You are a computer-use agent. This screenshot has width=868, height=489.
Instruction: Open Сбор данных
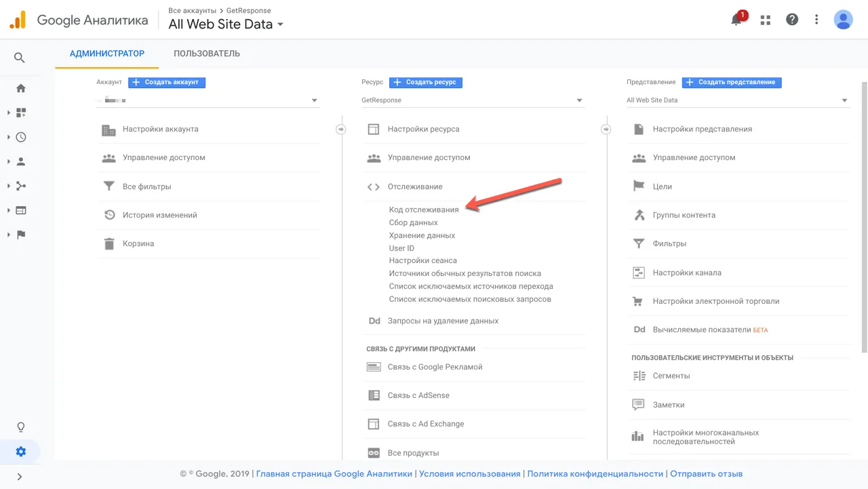(414, 222)
